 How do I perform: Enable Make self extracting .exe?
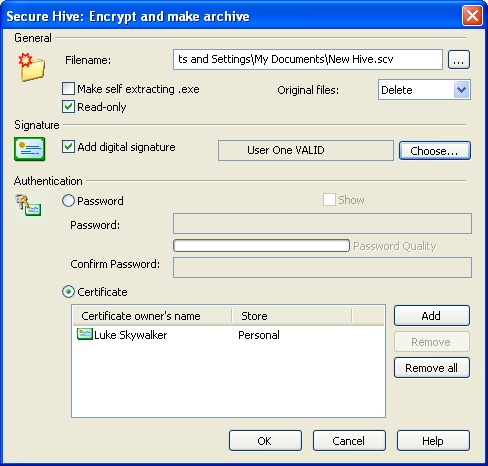(x=68, y=89)
